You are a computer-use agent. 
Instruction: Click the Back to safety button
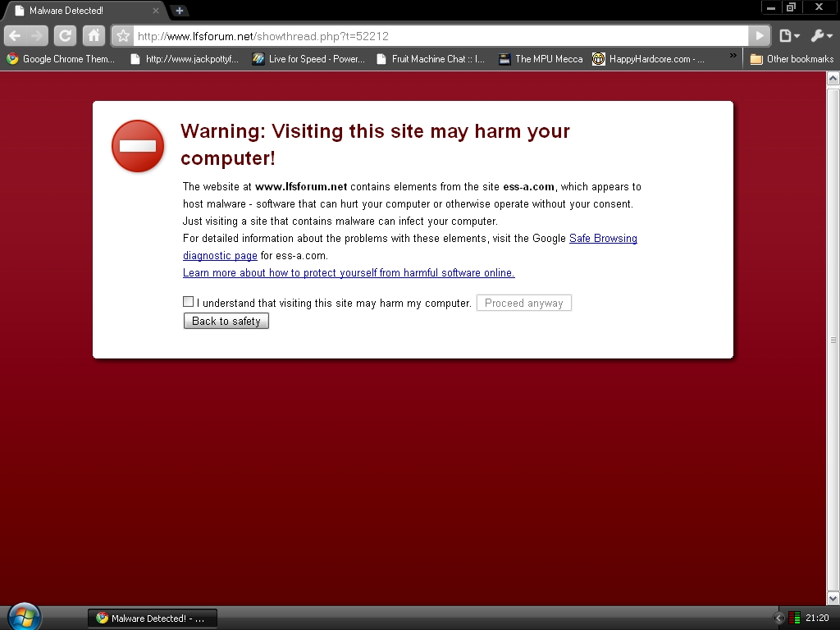pos(226,321)
